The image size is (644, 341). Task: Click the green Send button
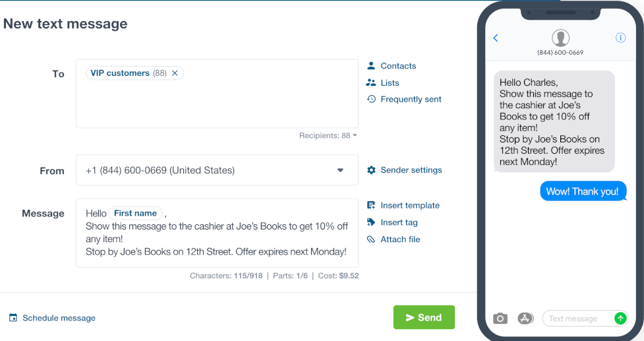point(424,317)
